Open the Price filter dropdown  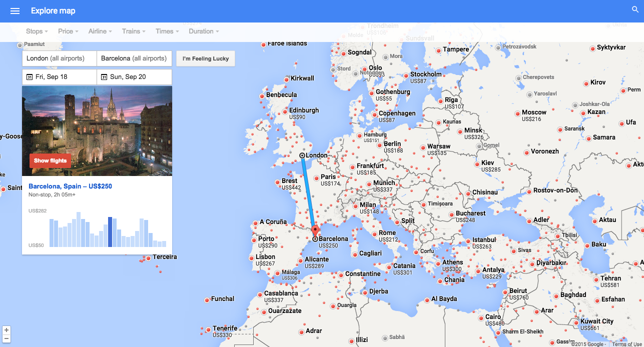tap(69, 31)
